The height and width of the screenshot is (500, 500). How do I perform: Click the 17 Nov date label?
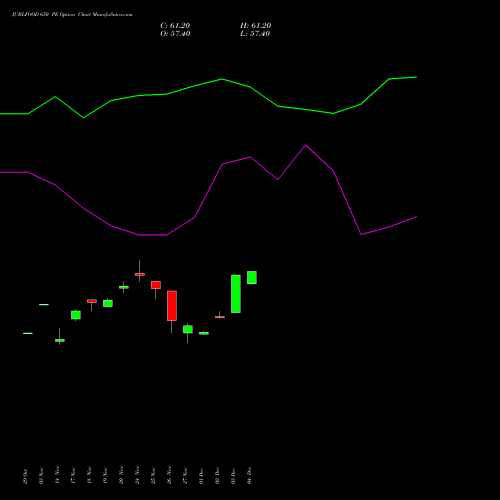pos(73,475)
